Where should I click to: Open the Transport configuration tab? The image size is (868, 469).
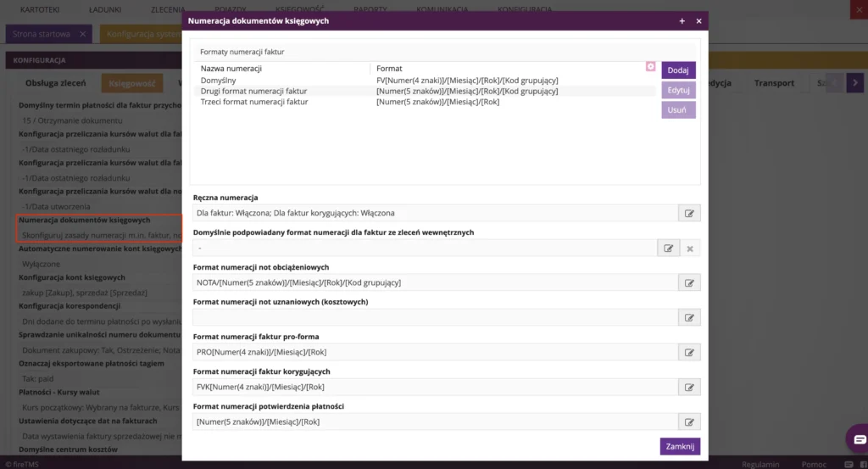tap(774, 83)
